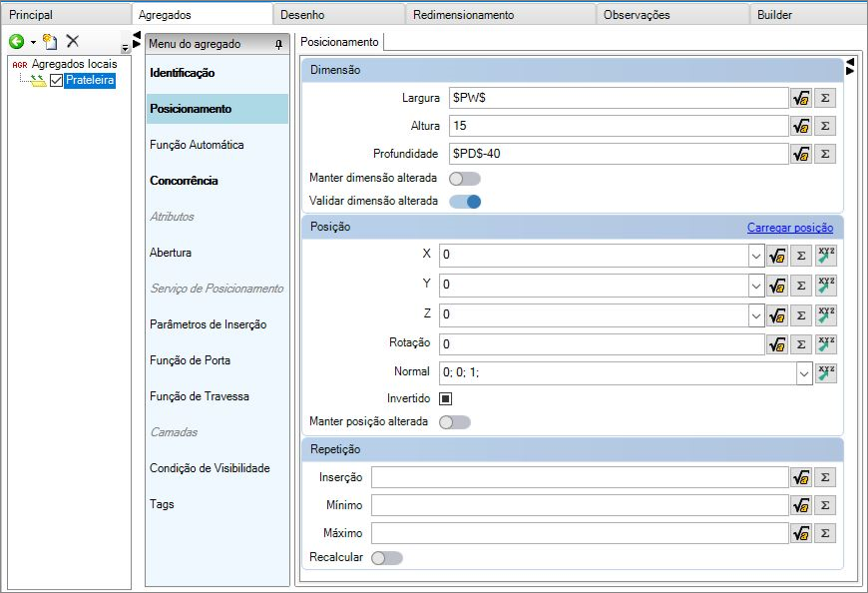Image resolution: width=868 pixels, height=593 pixels.
Task: Click the Inserção input field
Action: click(x=580, y=477)
